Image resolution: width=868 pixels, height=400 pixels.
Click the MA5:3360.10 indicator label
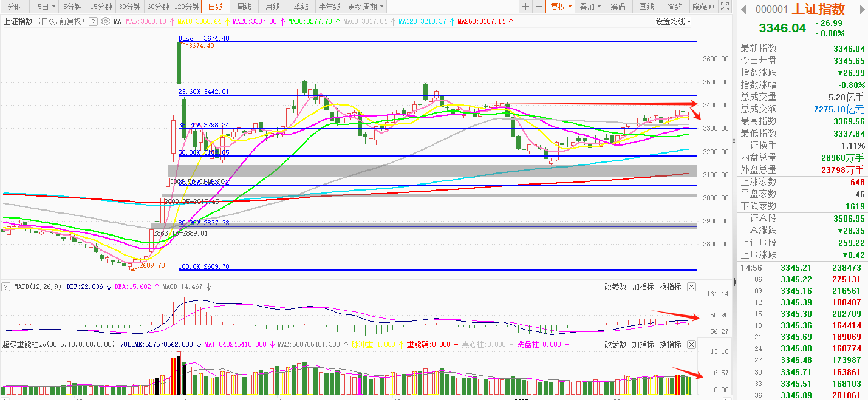tap(146, 21)
